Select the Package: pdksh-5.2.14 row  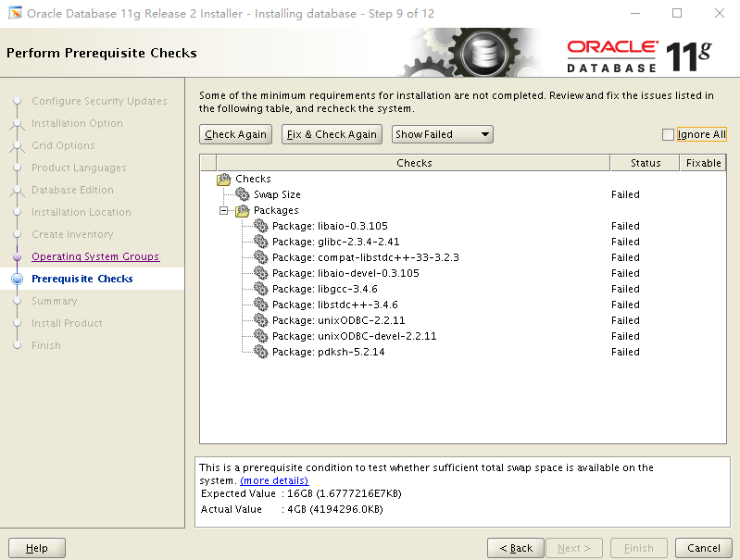coord(462,352)
